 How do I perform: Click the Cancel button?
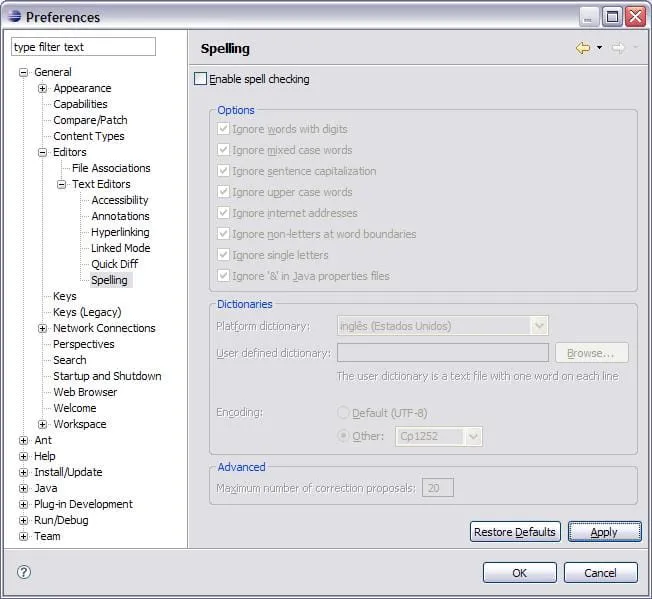coord(600,573)
